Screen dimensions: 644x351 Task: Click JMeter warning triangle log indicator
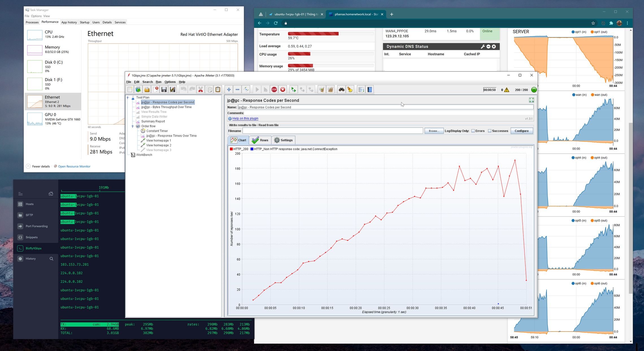507,90
